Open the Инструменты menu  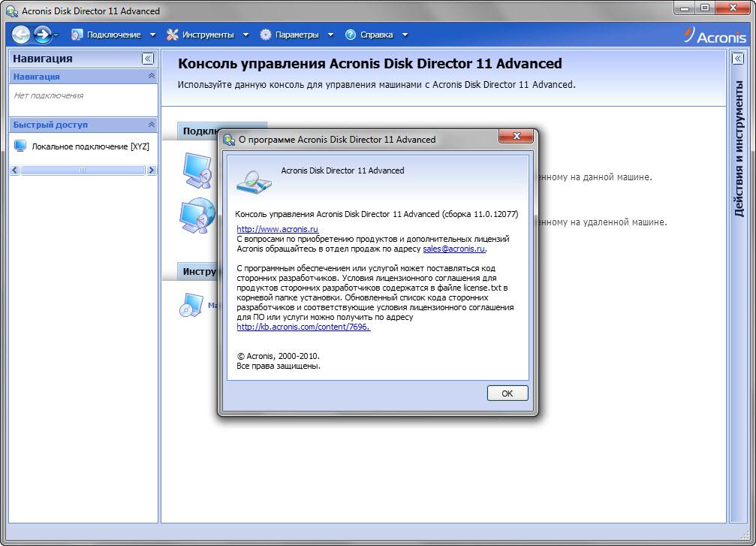click(208, 35)
